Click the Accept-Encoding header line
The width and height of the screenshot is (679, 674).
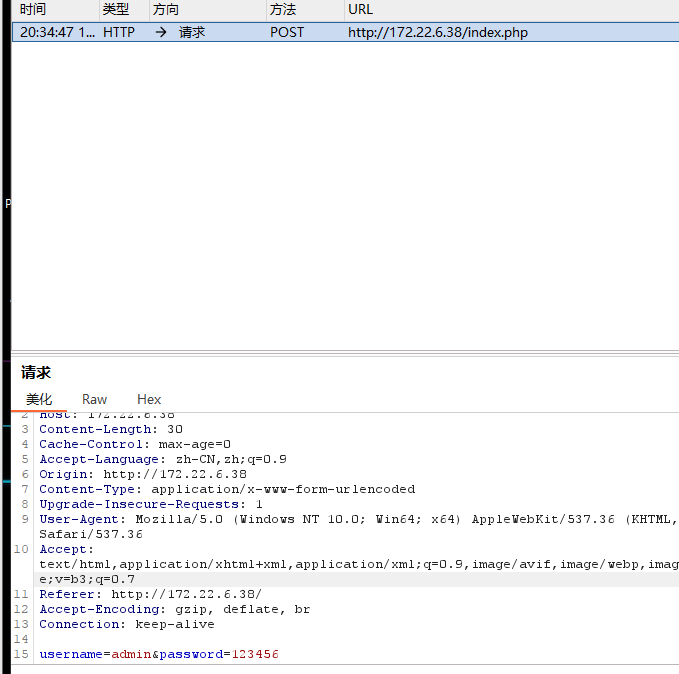click(x=175, y=609)
